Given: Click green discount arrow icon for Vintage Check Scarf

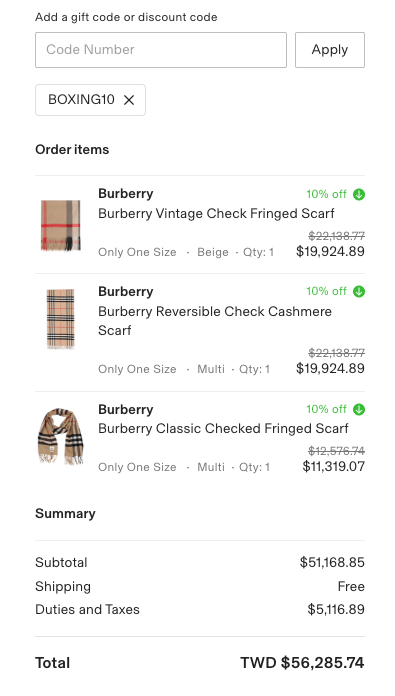Looking at the screenshot, I should [359, 194].
